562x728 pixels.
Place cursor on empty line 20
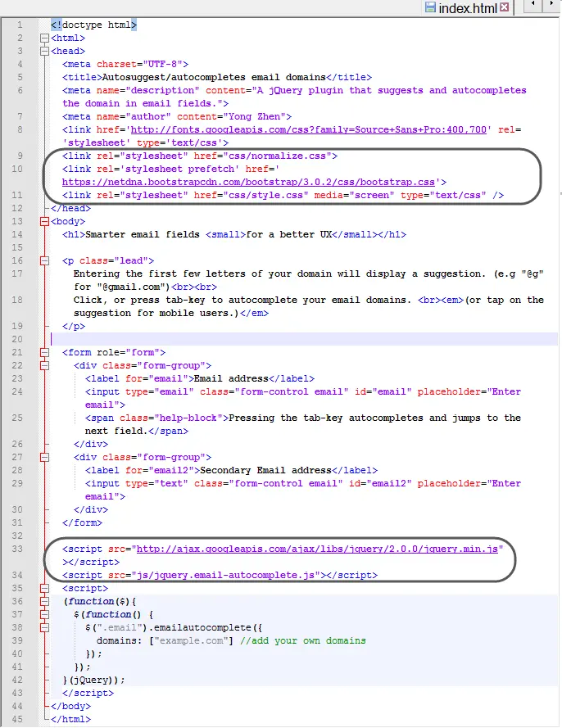point(304,339)
